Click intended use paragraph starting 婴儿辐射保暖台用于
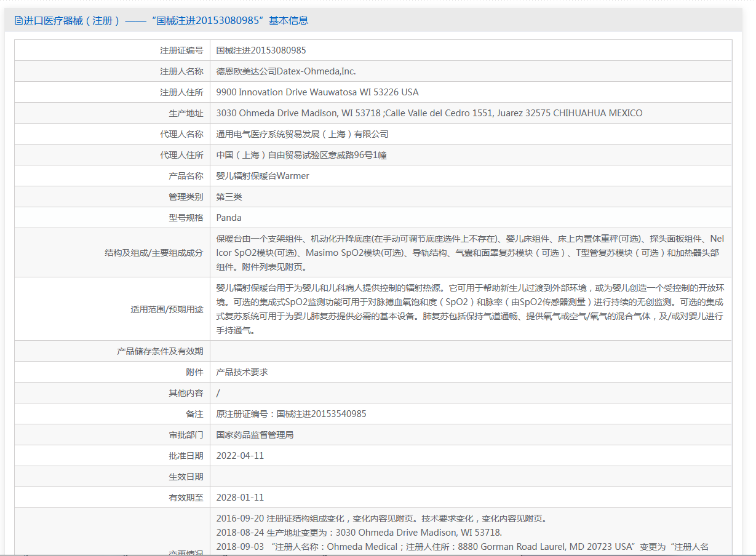Image resolution: width=756 pixels, height=556 pixels. coord(471,309)
